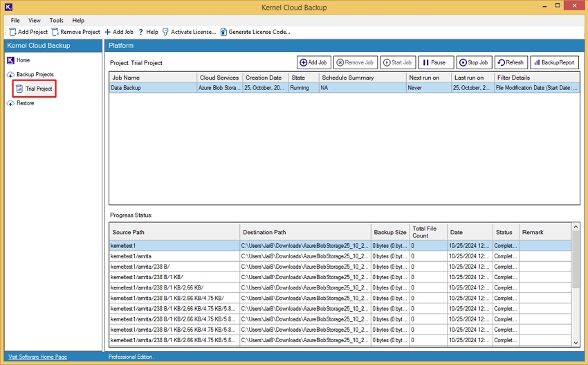Image resolution: width=588 pixels, height=365 pixels.
Task: Click the Add Job plus icon in toolbar
Action: (108, 32)
